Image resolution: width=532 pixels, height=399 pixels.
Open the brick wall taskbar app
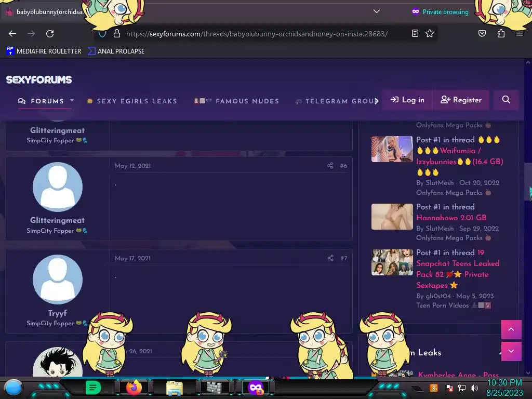[x=215, y=388]
